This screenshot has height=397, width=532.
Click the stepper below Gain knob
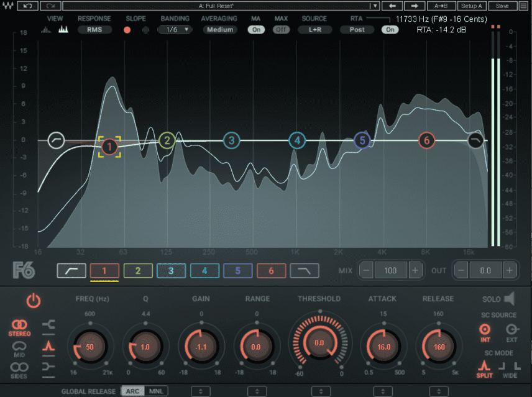point(201,391)
